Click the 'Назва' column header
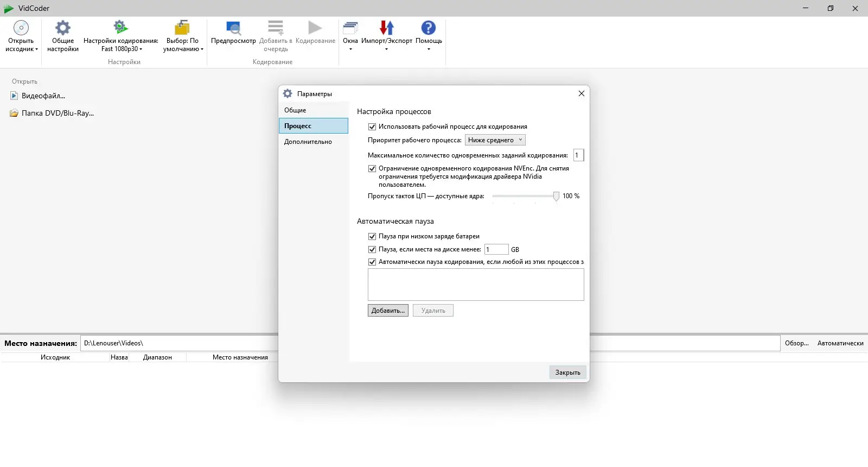Screen dimensions: 868x467 coord(119,357)
